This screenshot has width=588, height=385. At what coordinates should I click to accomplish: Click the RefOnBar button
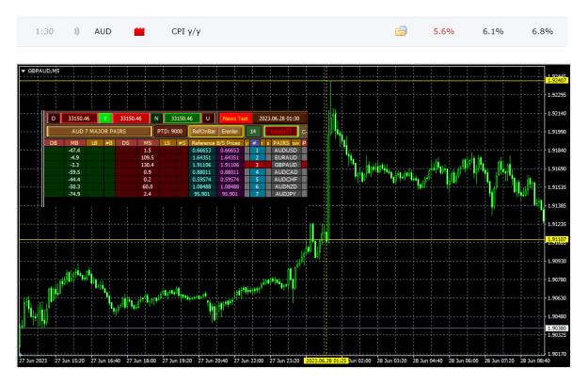pyautogui.click(x=203, y=132)
